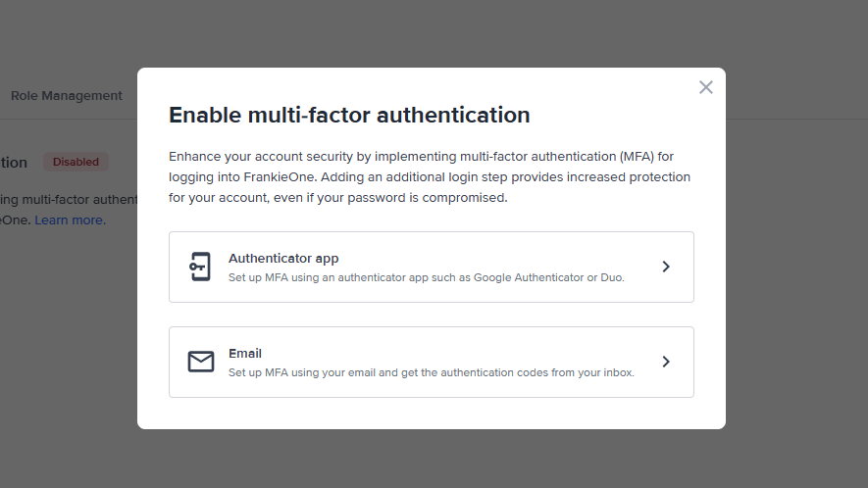Click the Enable multi-factor authentication heading
The image size is (868, 488).
click(349, 115)
